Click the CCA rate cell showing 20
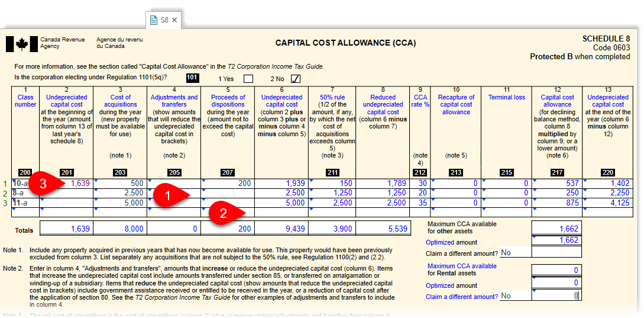644x318 pixels. 420,193
